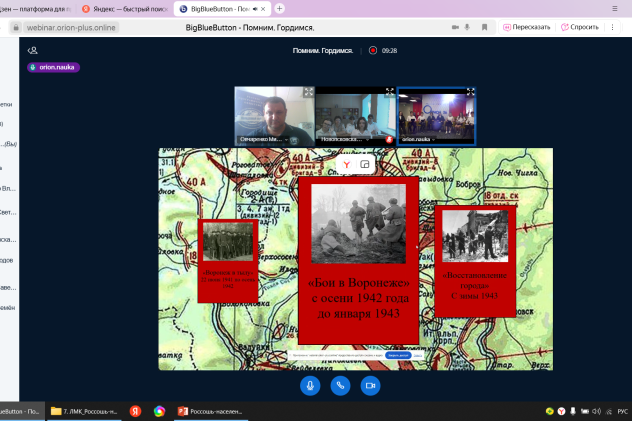Open the users list panel icon

pyautogui.click(x=33, y=49)
